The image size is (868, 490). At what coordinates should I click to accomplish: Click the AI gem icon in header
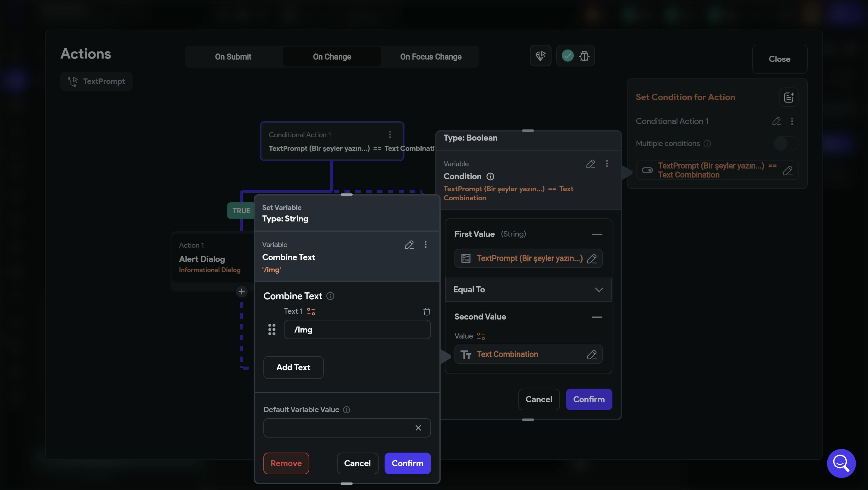pos(540,56)
